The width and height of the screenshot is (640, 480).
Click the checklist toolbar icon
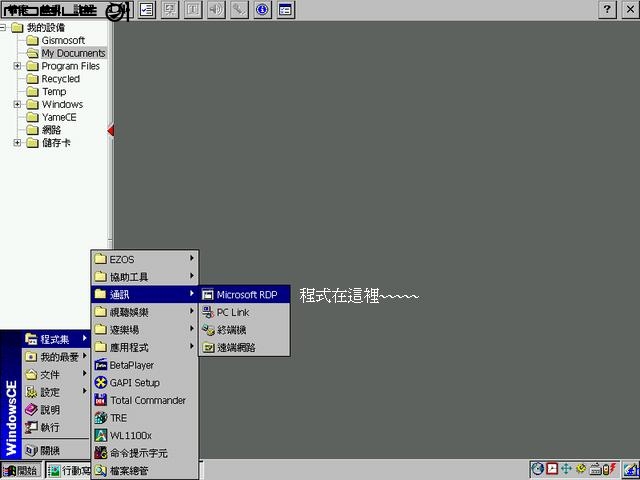point(147,9)
